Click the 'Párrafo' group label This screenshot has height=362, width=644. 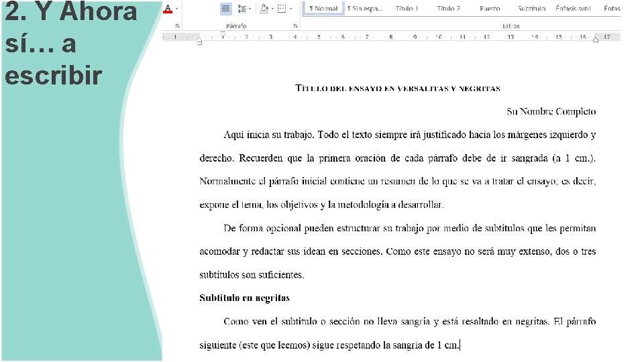pyautogui.click(x=236, y=26)
